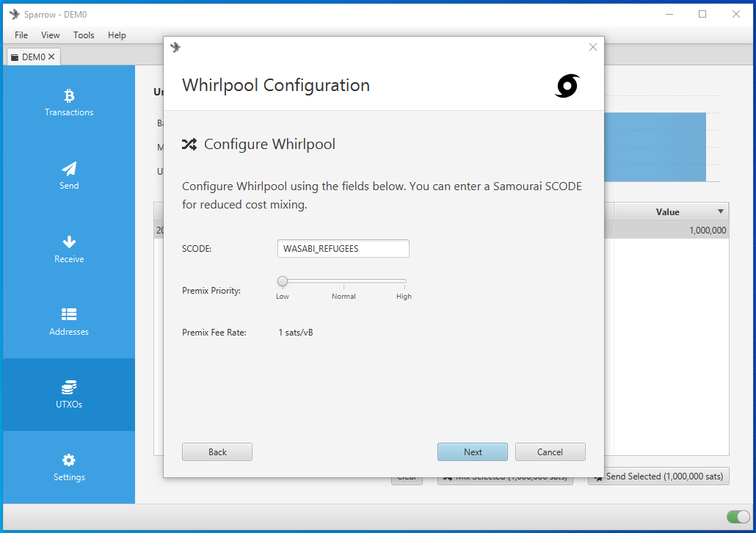This screenshot has width=756, height=533.
Task: Click the Next button
Action: [473, 452]
